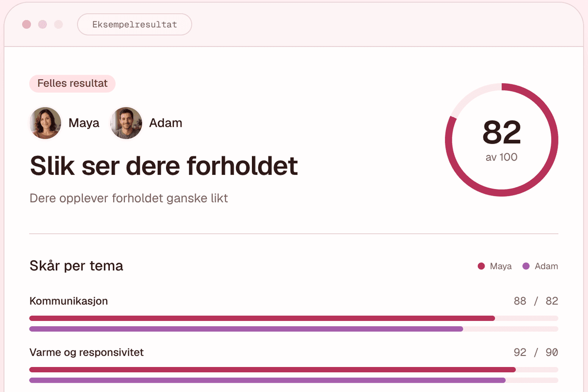This screenshot has width=588, height=392.
Task: Click Adam's Kommunikasjon purple bar
Action: pyautogui.click(x=246, y=329)
